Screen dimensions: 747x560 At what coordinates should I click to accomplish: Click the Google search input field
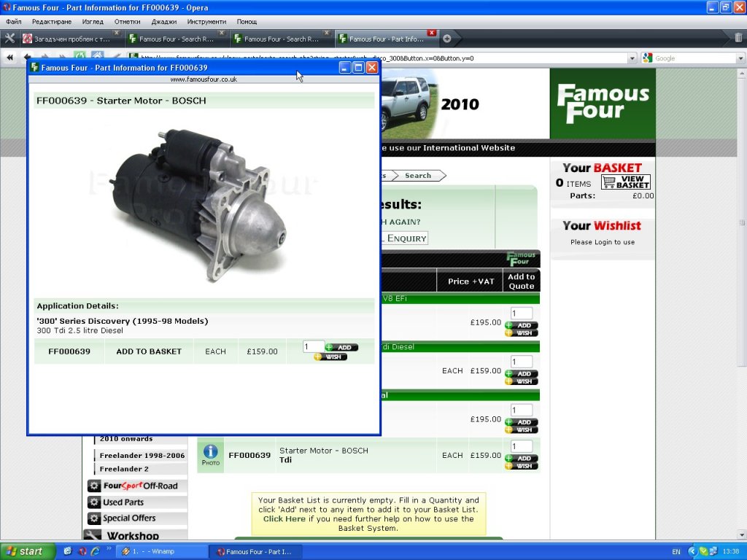click(x=694, y=58)
